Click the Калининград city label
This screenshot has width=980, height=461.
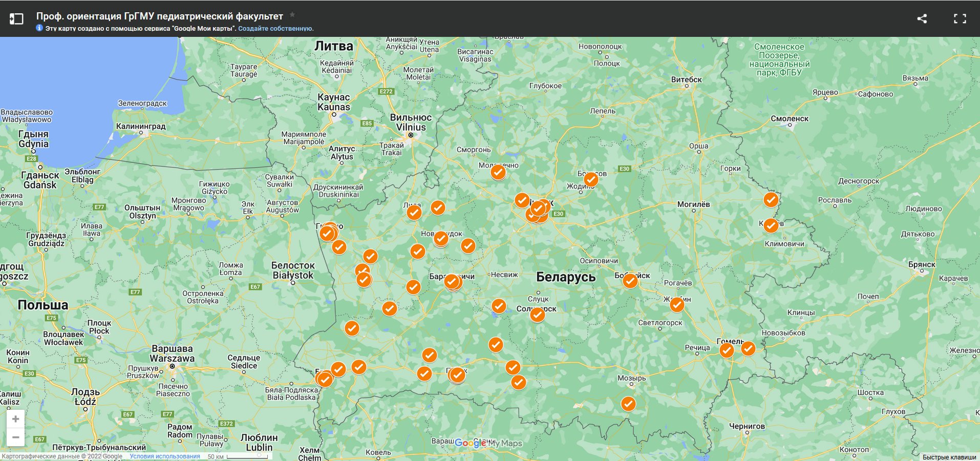(141, 126)
